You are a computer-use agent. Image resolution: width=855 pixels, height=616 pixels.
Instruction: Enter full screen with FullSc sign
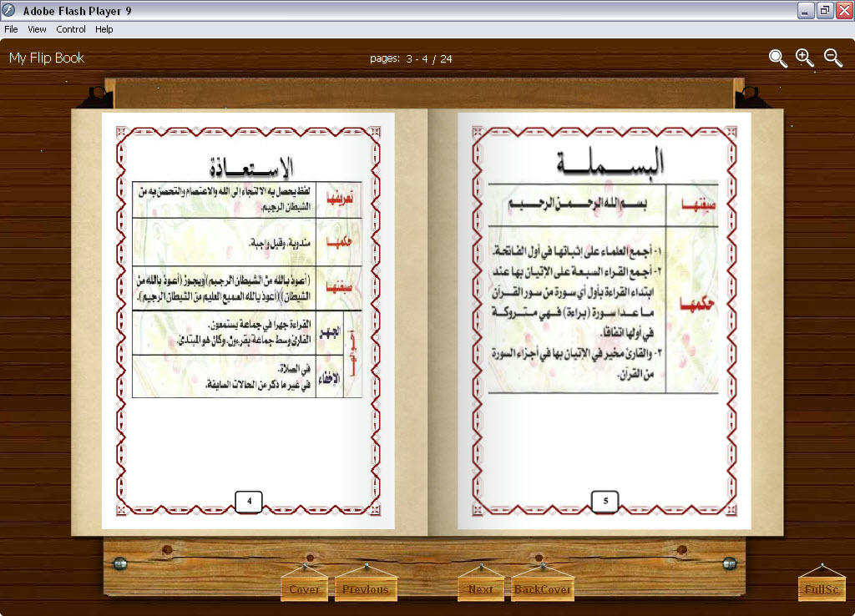click(x=822, y=589)
